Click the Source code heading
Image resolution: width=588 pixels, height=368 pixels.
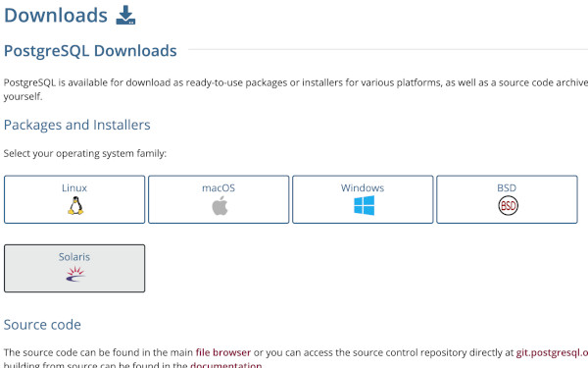[42, 325]
